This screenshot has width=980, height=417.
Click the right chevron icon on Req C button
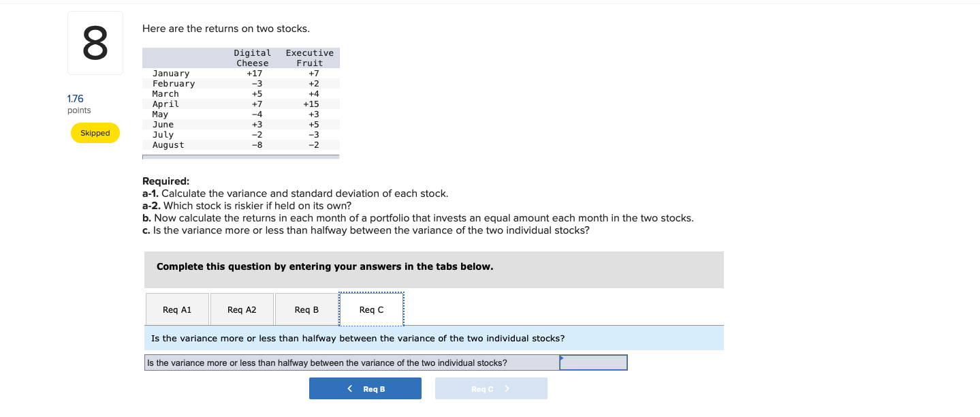(507, 388)
